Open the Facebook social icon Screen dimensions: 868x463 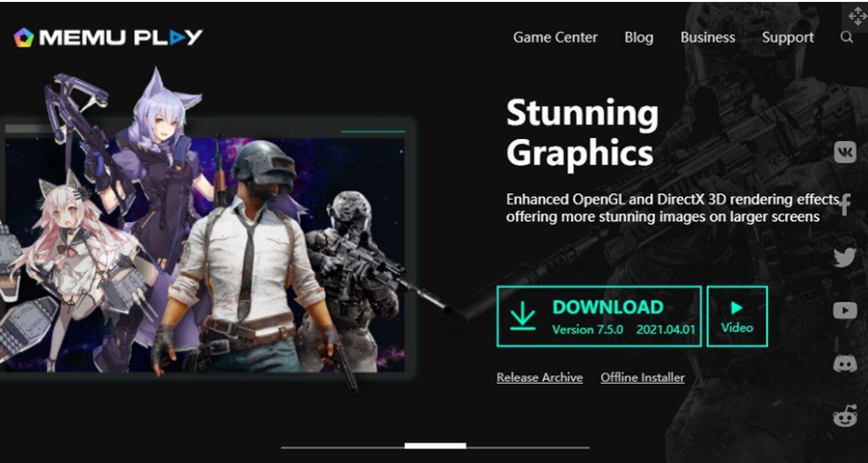pyautogui.click(x=845, y=205)
